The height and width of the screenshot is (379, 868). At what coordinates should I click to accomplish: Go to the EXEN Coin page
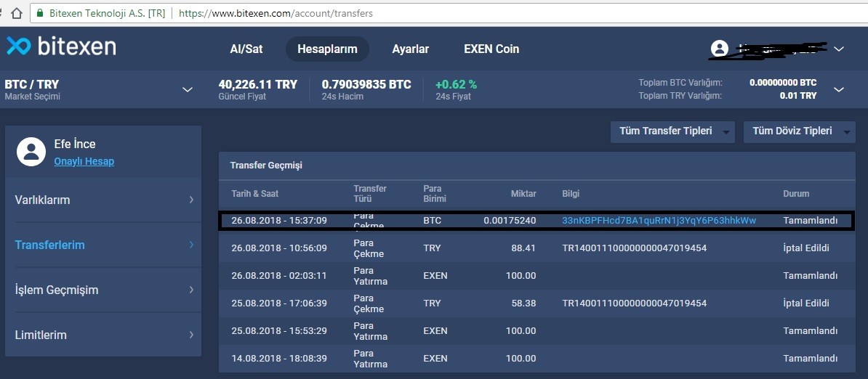click(x=491, y=49)
